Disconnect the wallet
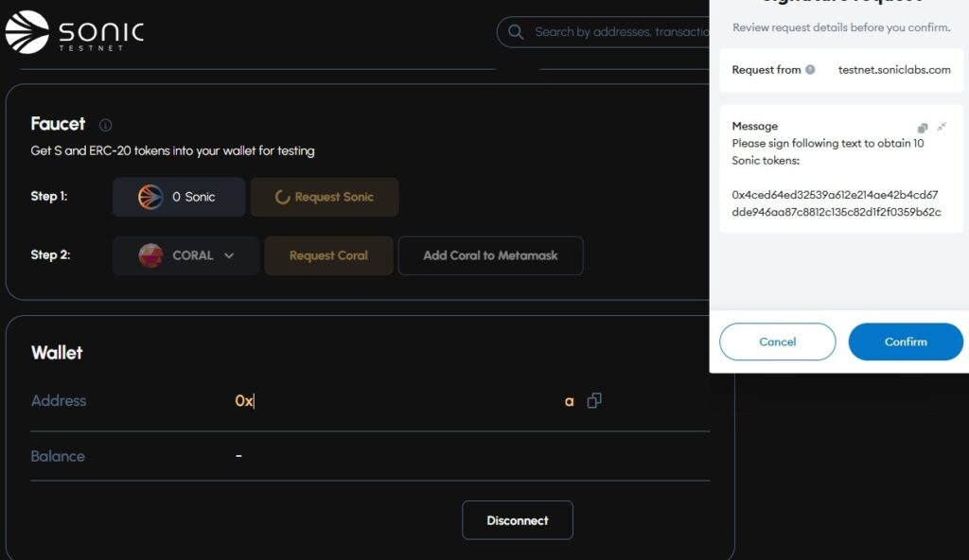969x560 pixels. [x=518, y=520]
